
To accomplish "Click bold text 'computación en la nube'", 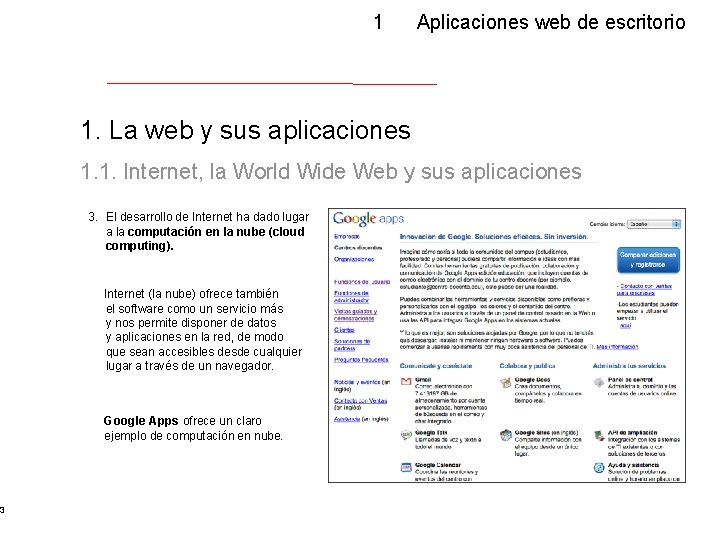I will point(197,231).
